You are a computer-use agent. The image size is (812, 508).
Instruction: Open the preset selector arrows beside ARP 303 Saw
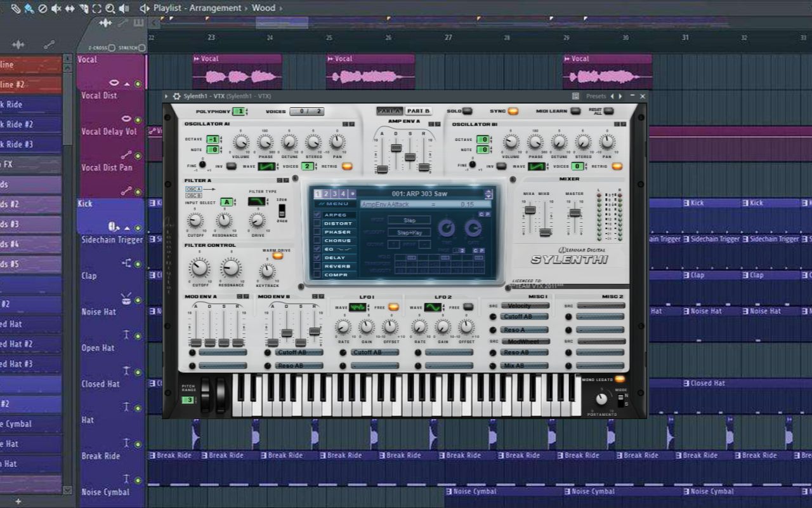point(488,194)
